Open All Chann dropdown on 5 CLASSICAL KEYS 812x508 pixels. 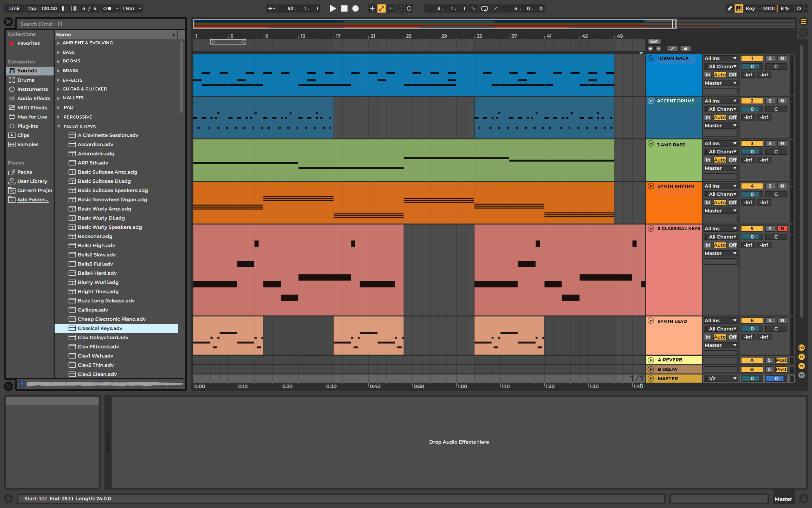point(720,237)
